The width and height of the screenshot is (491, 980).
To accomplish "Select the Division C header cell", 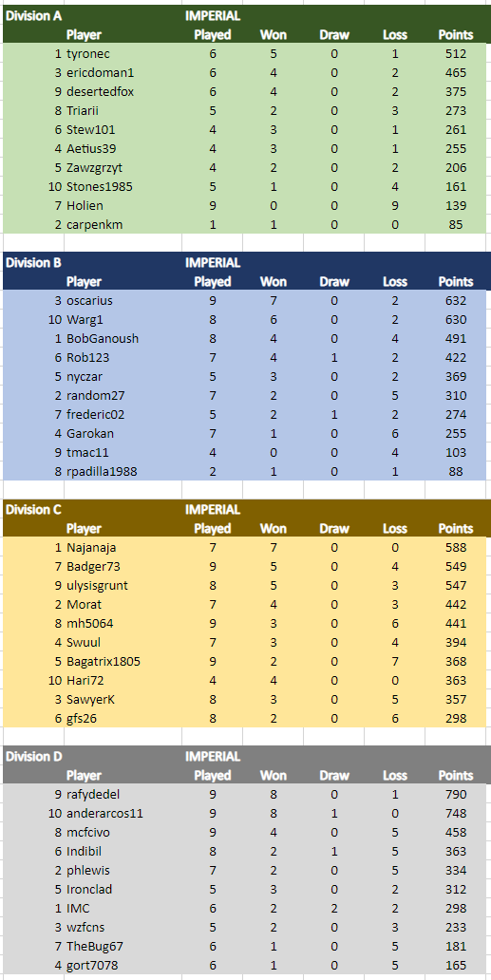I will point(33,509).
